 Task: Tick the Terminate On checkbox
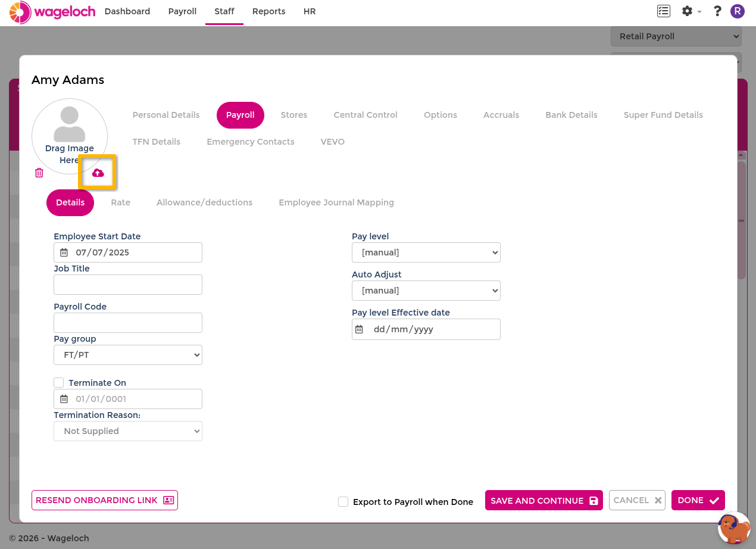[x=59, y=382]
